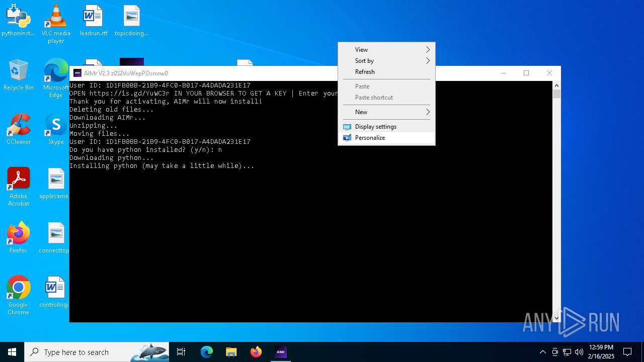
Task: Click the 'Downloading AIMr...' console line
Action: coord(108,117)
